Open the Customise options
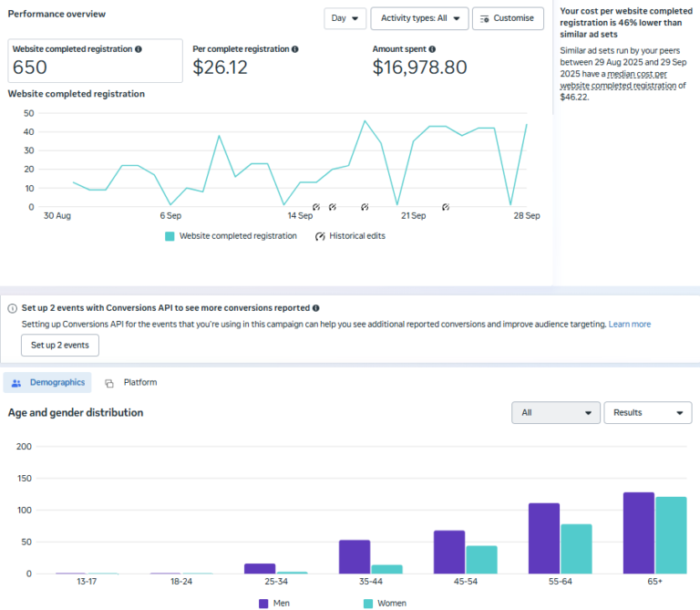The width and height of the screenshot is (700, 610). pyautogui.click(x=508, y=18)
